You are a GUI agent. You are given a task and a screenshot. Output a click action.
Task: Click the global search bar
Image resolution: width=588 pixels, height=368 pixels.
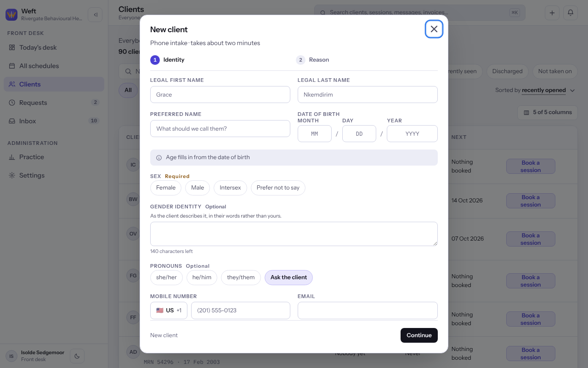coord(420,13)
